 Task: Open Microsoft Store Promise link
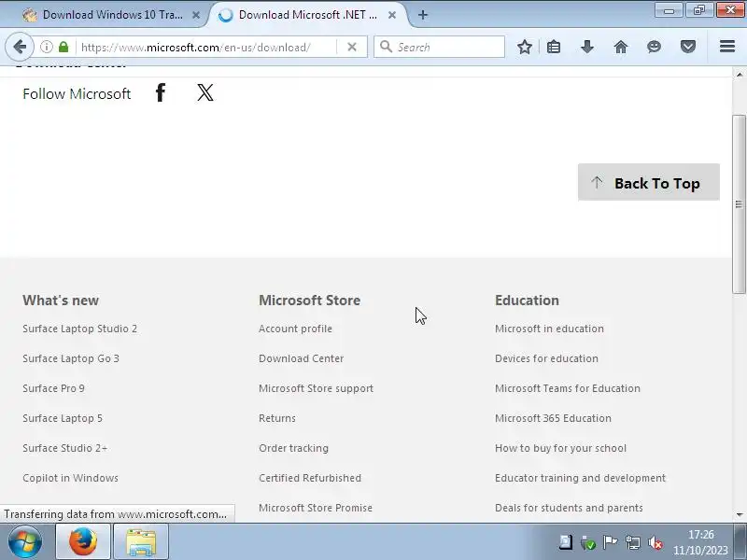tap(316, 508)
